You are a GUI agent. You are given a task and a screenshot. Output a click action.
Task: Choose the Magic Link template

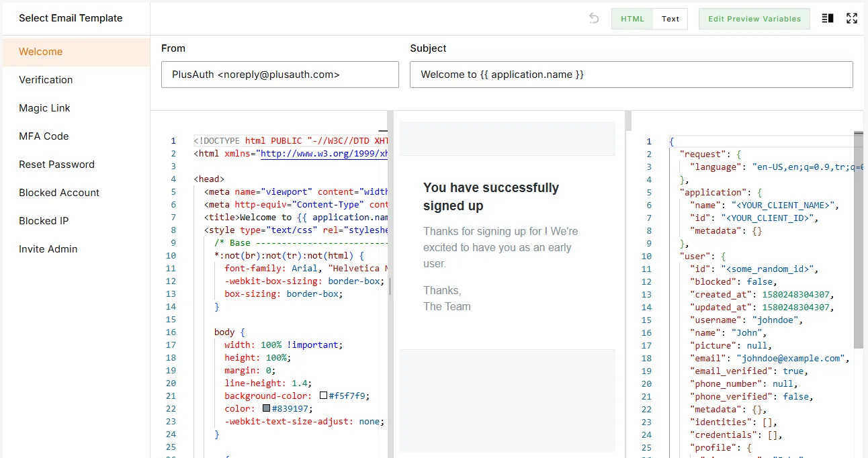click(x=44, y=108)
